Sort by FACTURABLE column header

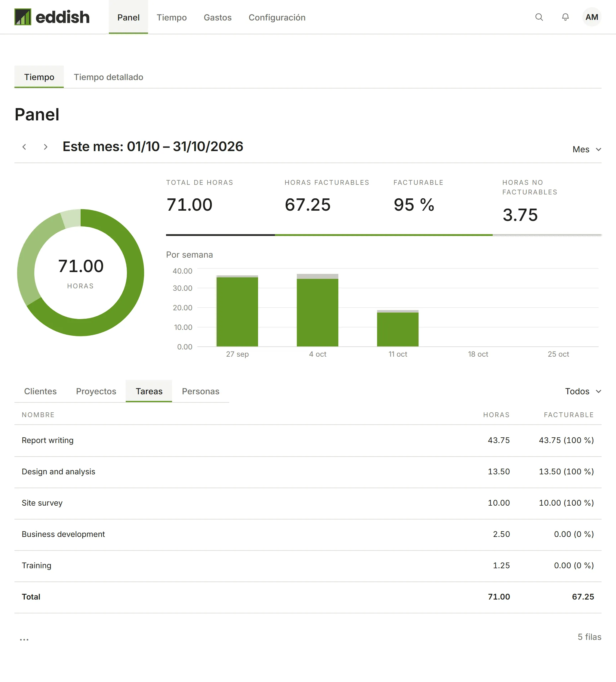point(569,415)
